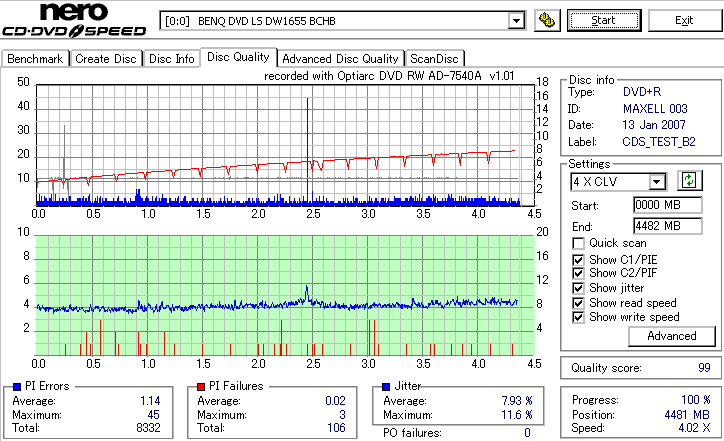Select the Disc Quality tab
The image size is (724, 441).
(x=238, y=57)
